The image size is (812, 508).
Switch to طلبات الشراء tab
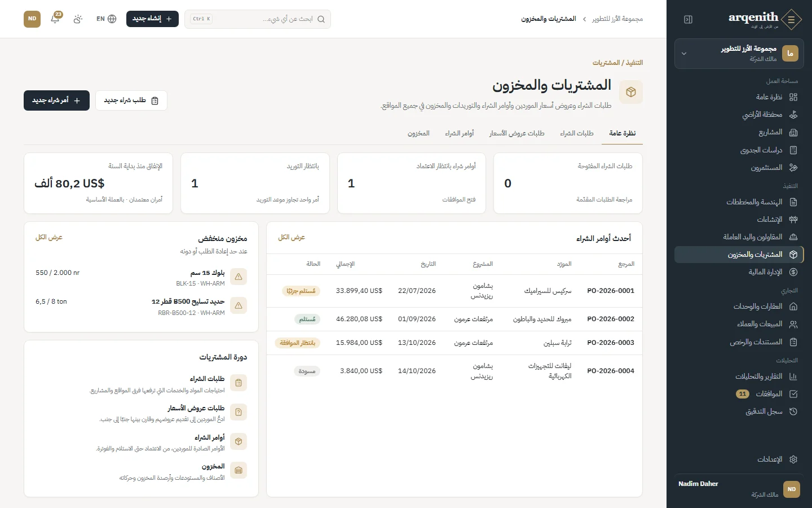click(x=576, y=133)
